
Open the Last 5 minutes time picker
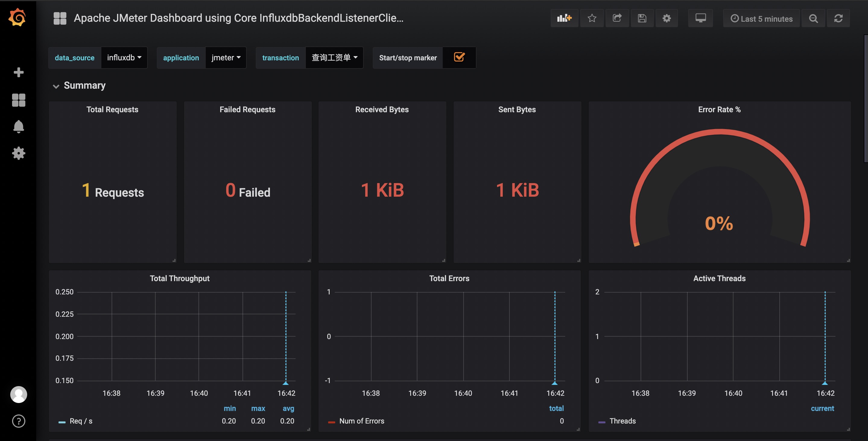[x=761, y=18]
